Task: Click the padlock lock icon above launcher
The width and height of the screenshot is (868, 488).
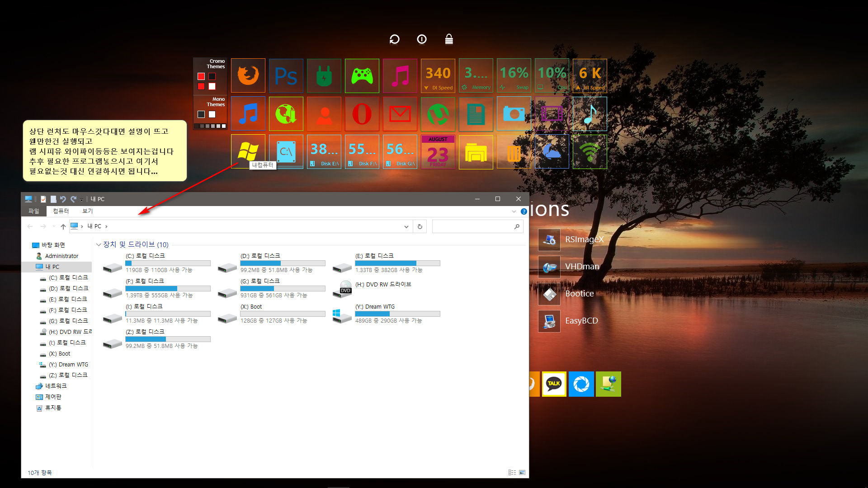Action: coord(448,39)
